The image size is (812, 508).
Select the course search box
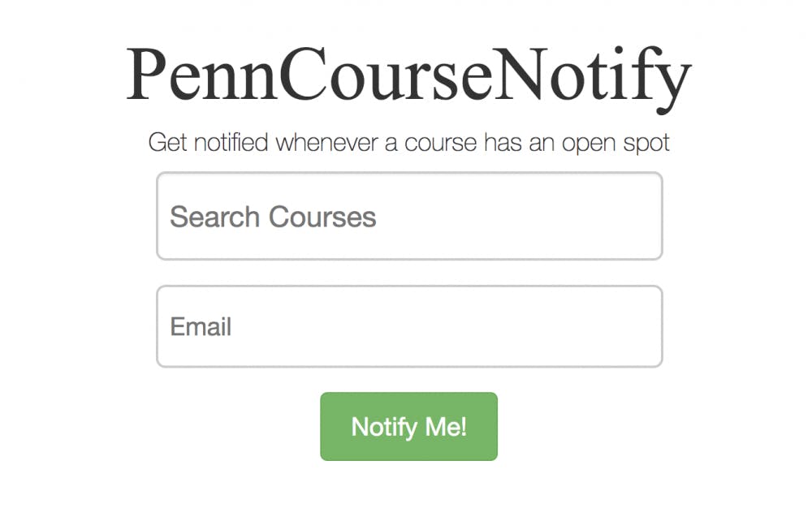[408, 217]
